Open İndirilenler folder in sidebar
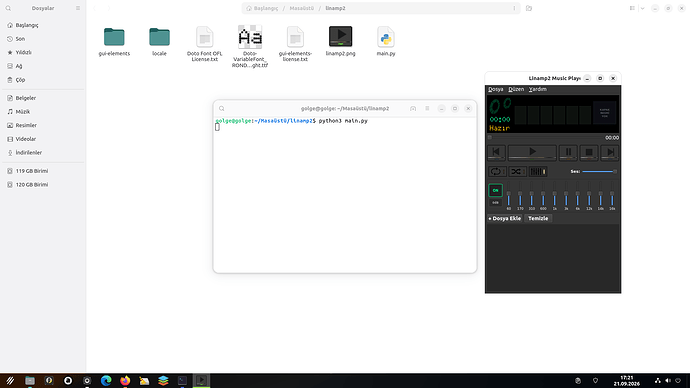690x388 pixels. tap(43, 153)
